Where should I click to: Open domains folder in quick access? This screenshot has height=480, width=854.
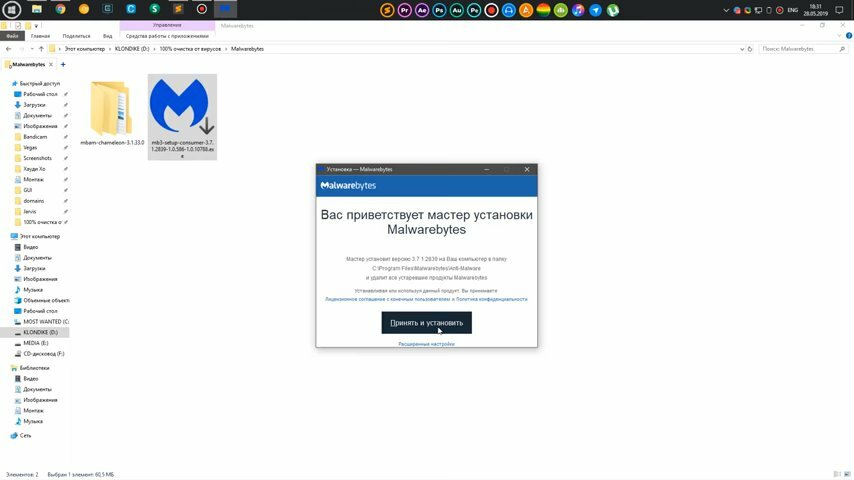click(x=34, y=201)
